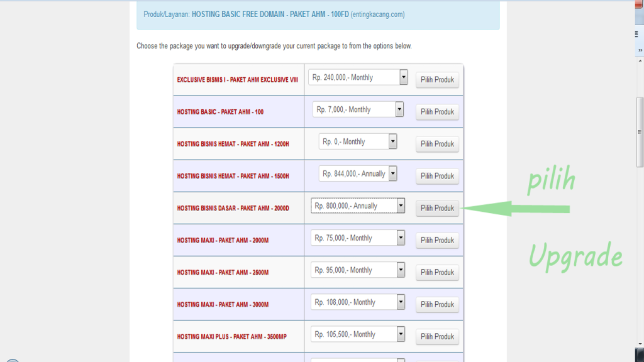Image resolution: width=644 pixels, height=362 pixels.
Task: Click Pilih Produk for EXCLUSIVE BISNIS I package
Action: 436,79
